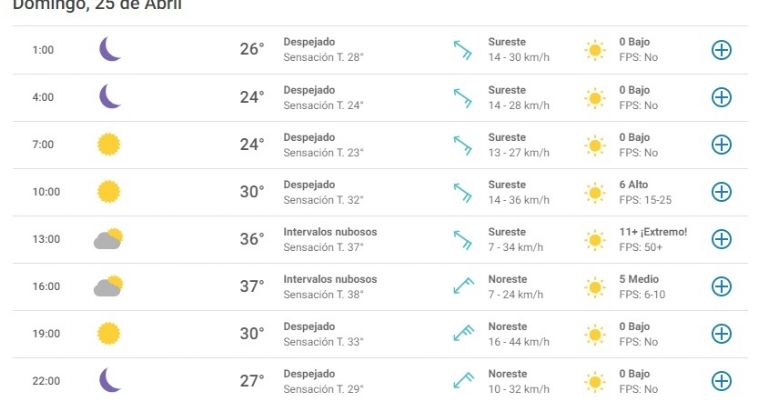Expand the 22:00 forecast row

click(721, 381)
